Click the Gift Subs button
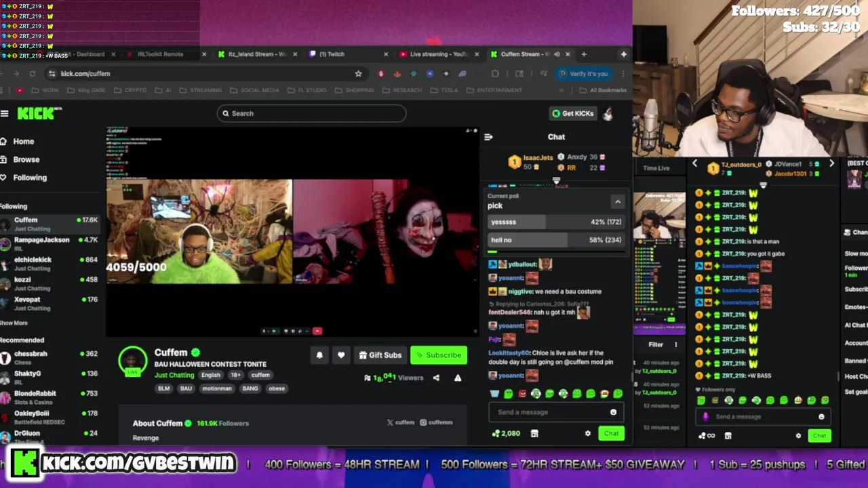 point(380,355)
